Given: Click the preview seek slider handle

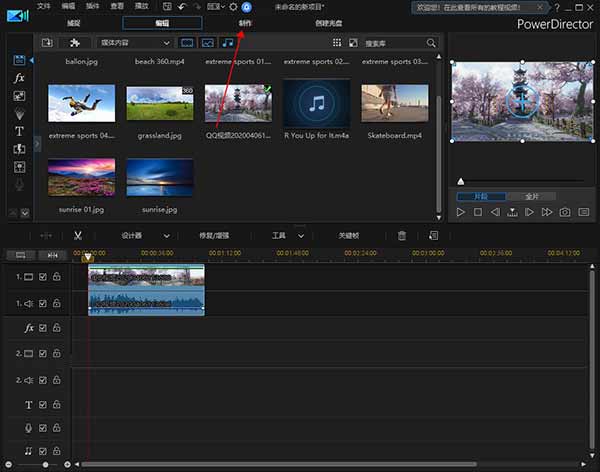Looking at the screenshot, I should [x=460, y=181].
